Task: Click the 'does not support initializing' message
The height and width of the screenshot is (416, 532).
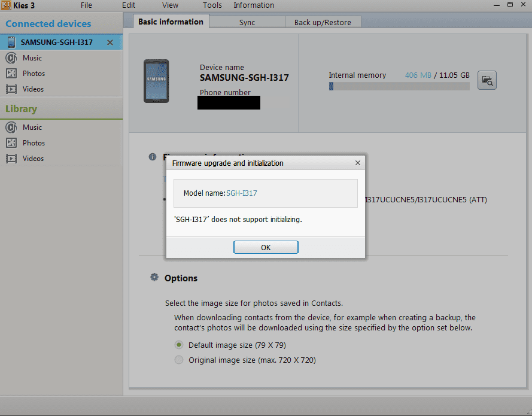Action: point(238,220)
